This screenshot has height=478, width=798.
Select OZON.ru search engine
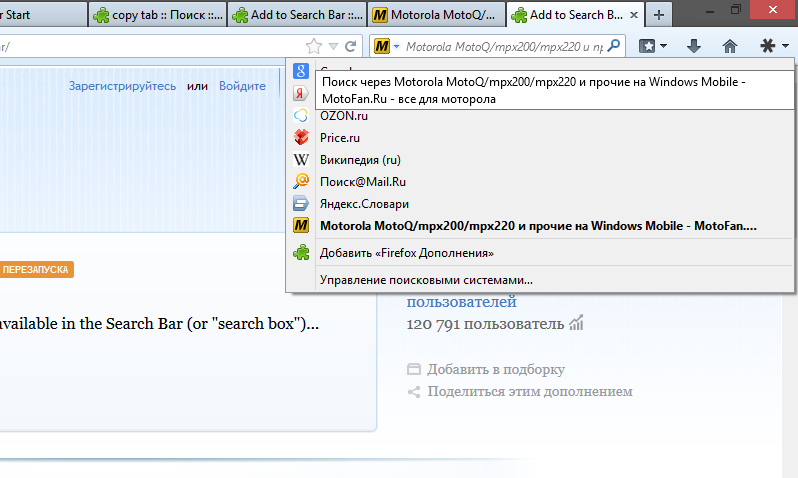coord(540,116)
